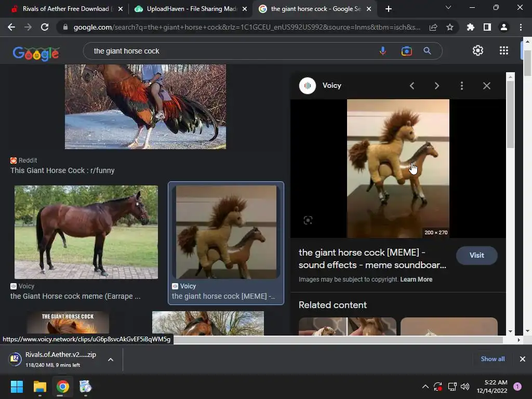This screenshot has height=399, width=532.
Task: Open the tab search chevron
Action: click(448, 7)
